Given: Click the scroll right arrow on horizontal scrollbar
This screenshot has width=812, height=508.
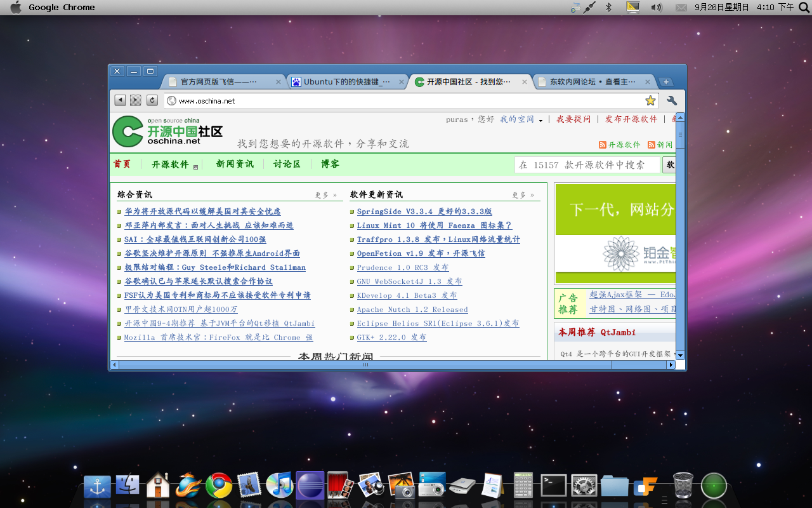Looking at the screenshot, I should pyautogui.click(x=671, y=365).
